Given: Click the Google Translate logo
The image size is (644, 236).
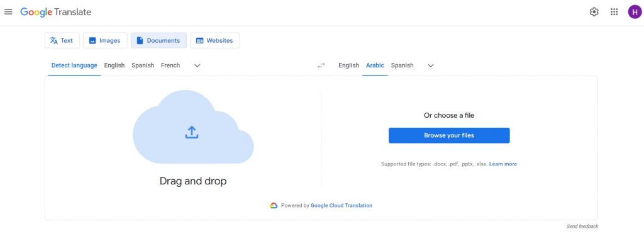Looking at the screenshot, I should coord(56,12).
